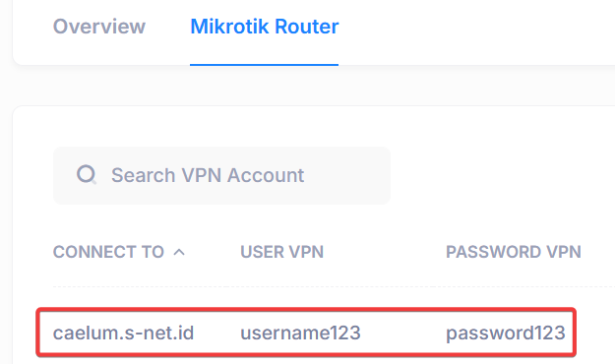
Task: Click the dotted divider under the column headers
Action: click(x=334, y=286)
